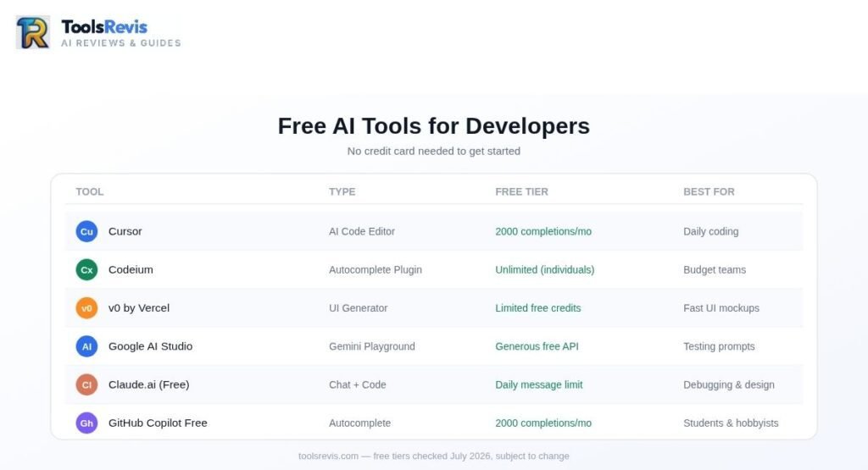Click the Daily message limit cell
The width and height of the screenshot is (868, 470).
click(539, 384)
